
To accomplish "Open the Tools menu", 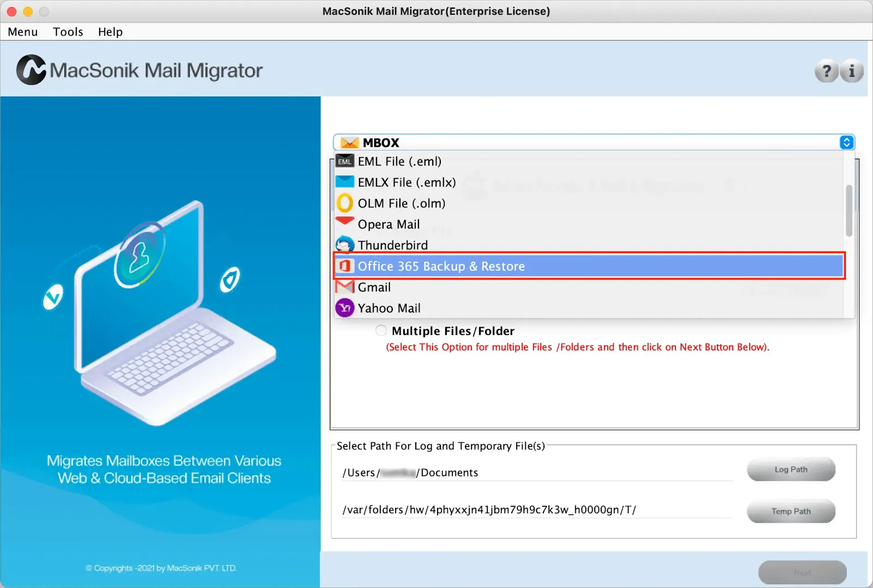I will click(68, 32).
